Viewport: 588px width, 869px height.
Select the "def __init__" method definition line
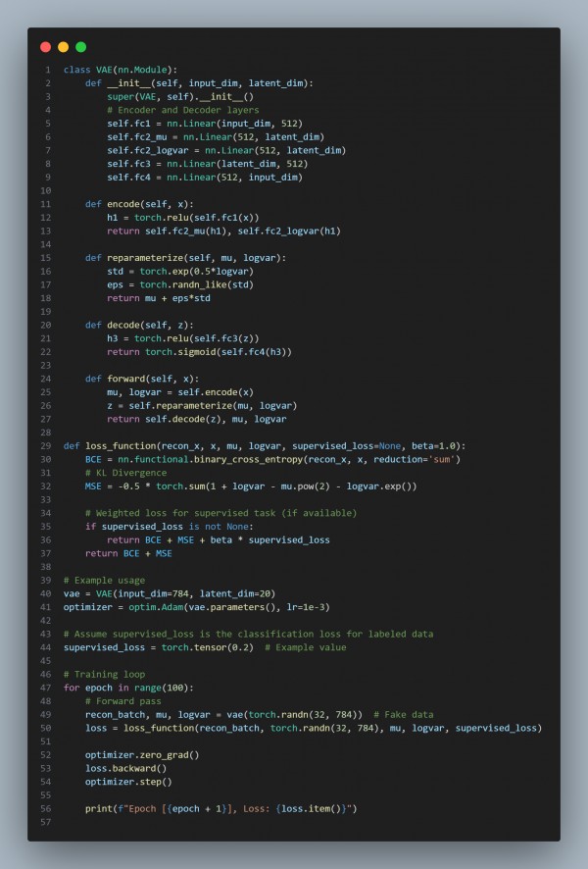pyautogui.click(x=199, y=83)
